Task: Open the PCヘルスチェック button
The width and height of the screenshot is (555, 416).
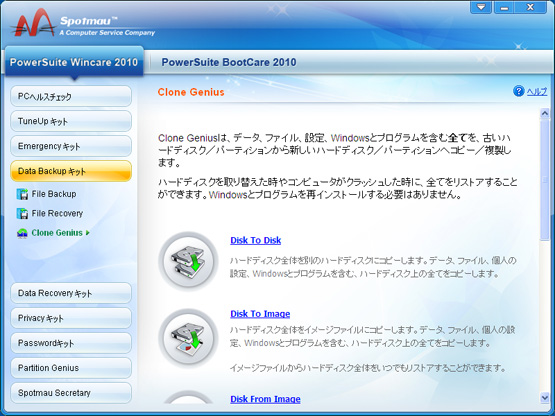Action: (x=71, y=96)
